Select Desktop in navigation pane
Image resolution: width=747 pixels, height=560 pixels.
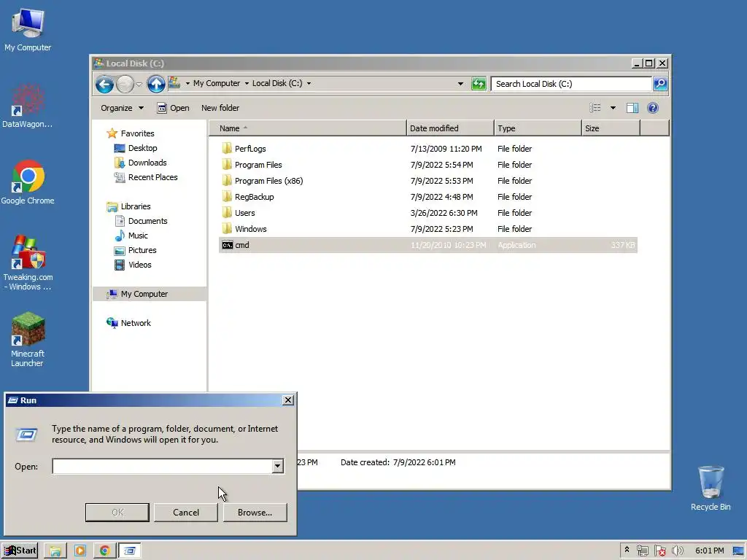tap(136, 148)
